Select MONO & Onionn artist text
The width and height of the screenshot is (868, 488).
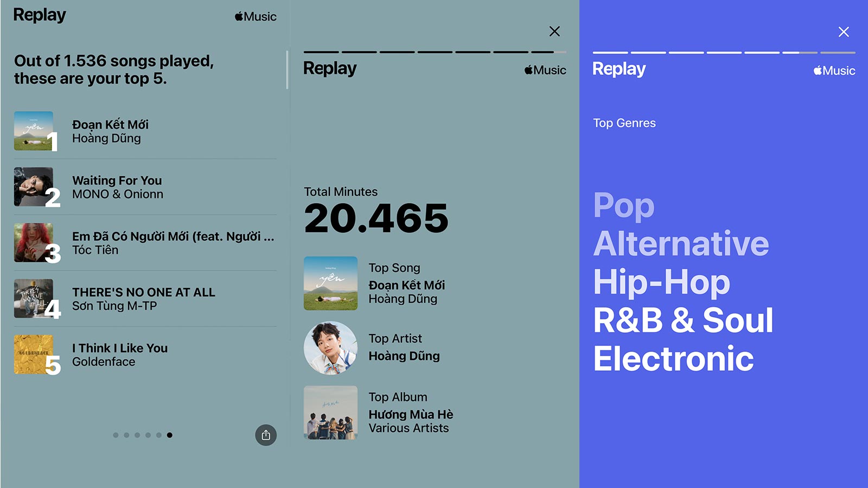[118, 194]
